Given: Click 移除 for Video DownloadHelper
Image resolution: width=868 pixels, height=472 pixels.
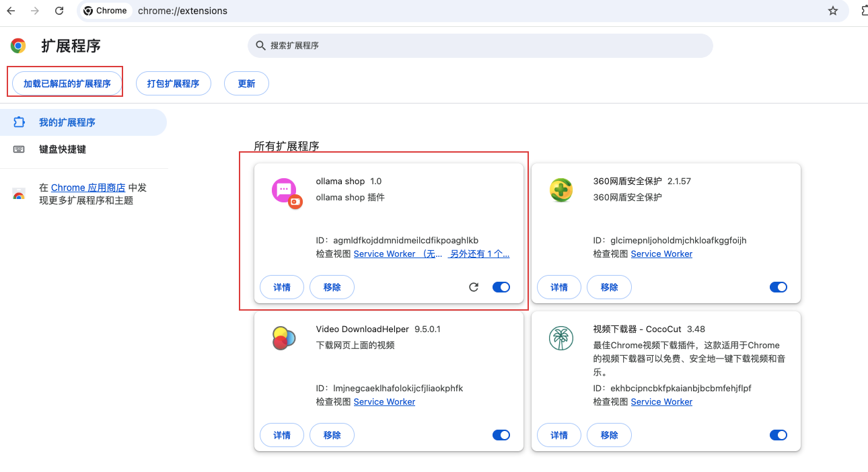Looking at the screenshot, I should 332,435.
